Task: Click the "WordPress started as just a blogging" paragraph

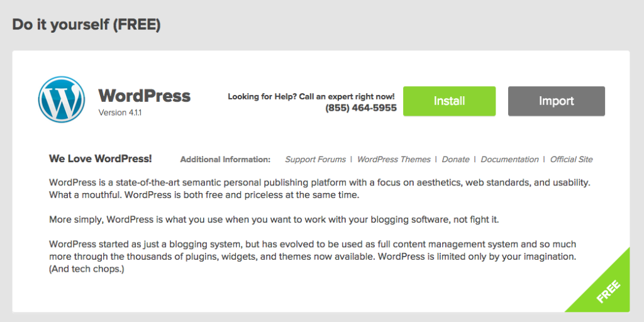Action: [x=313, y=257]
